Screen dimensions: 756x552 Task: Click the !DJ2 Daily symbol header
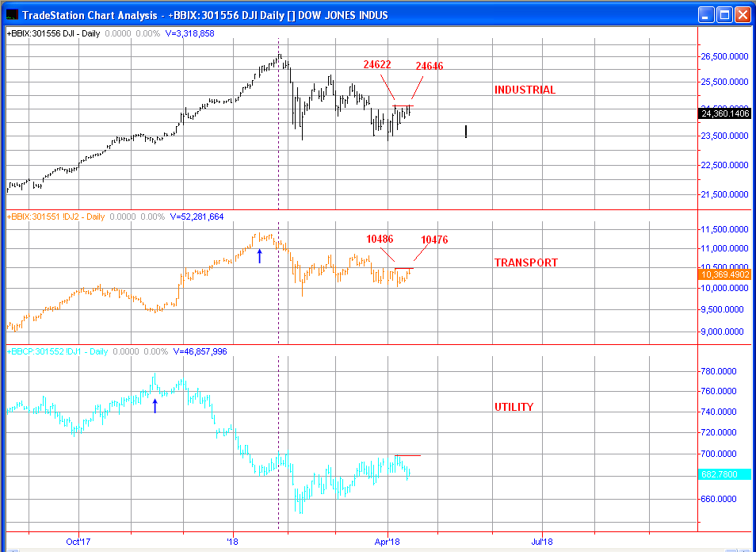coord(55,217)
